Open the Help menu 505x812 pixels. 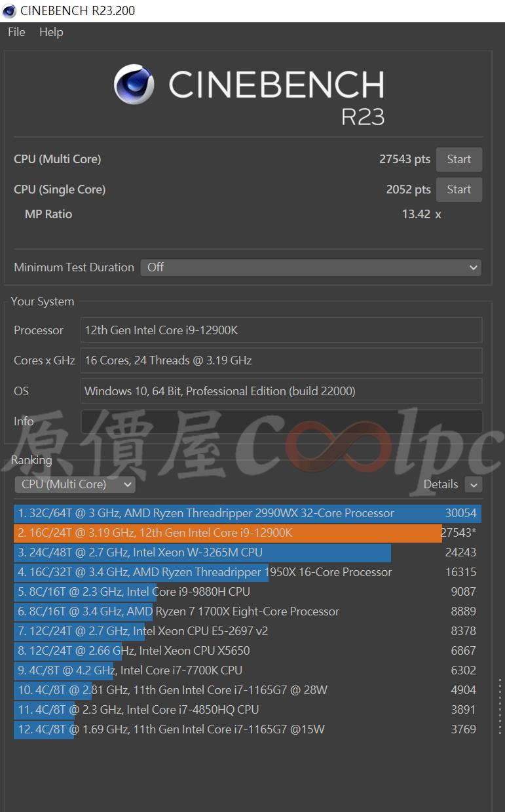51,32
